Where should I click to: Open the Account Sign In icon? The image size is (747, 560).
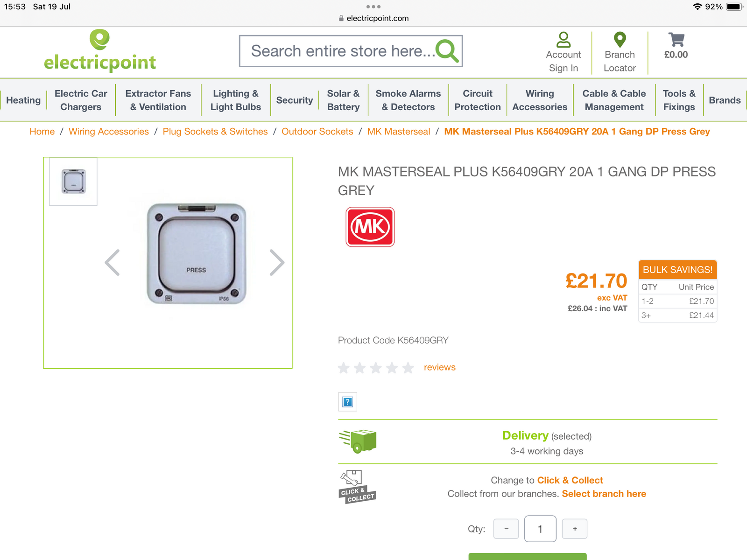coord(564,40)
